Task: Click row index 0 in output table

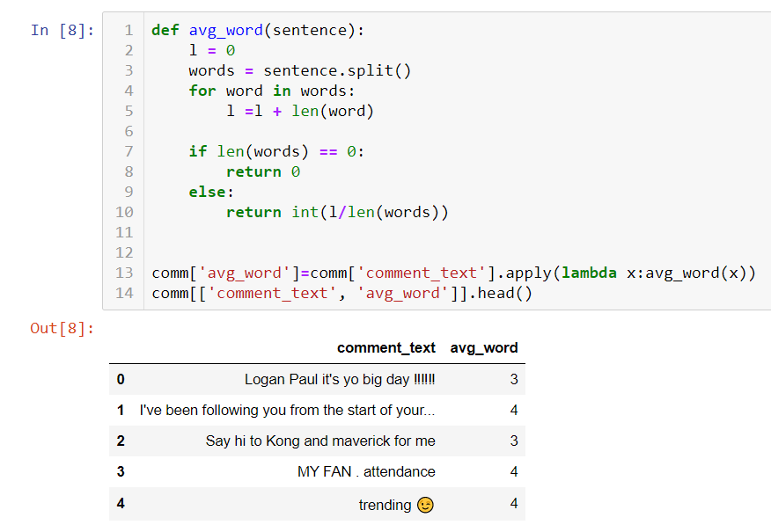Action: tap(121, 380)
